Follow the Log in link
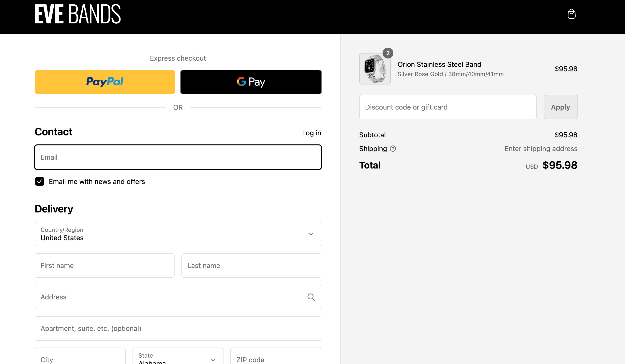The width and height of the screenshot is (625, 364). [x=312, y=133]
